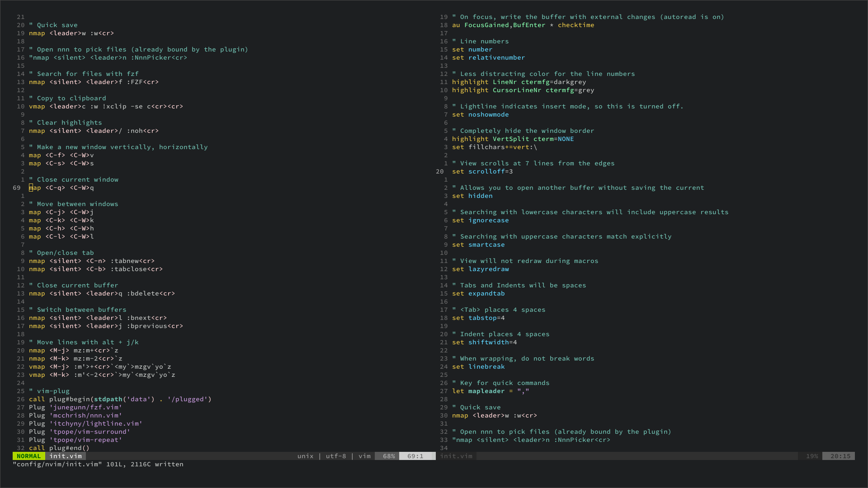Click the 19% scroll indicator on the inactive statusline

pos(812,456)
